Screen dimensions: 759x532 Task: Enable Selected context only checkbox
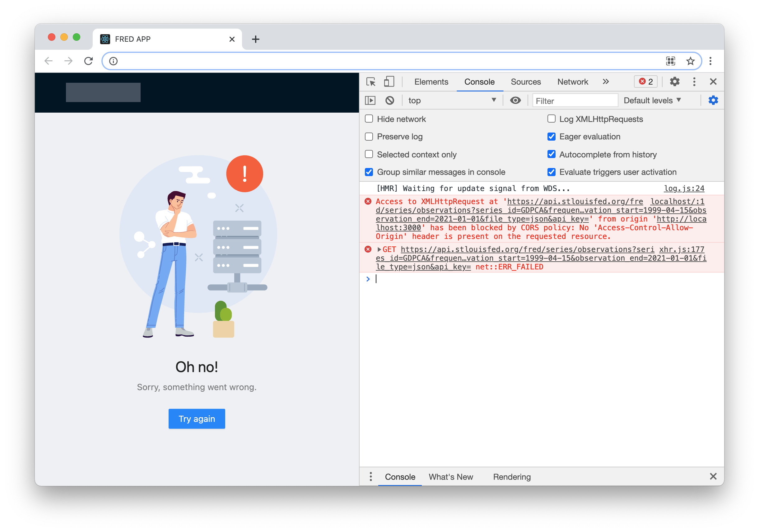(369, 154)
